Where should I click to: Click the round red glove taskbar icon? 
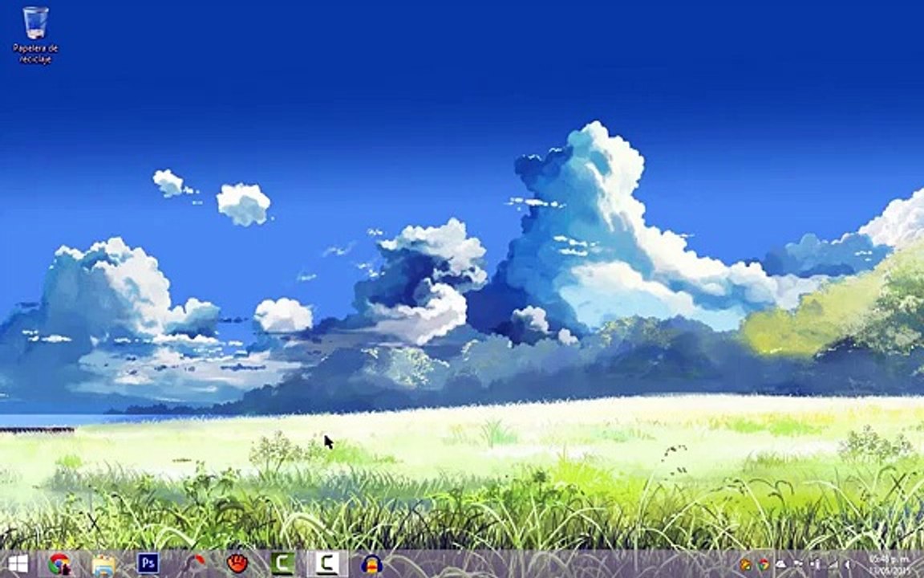237,564
